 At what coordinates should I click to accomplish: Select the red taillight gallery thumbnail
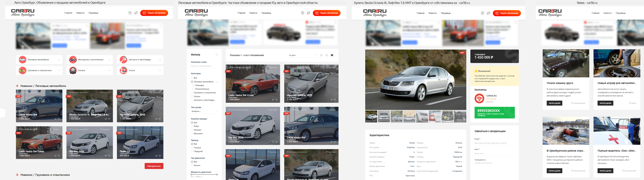point(435,116)
